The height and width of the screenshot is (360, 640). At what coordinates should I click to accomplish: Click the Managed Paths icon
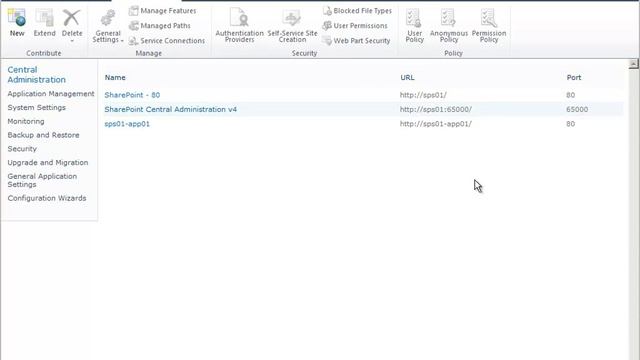click(133, 26)
